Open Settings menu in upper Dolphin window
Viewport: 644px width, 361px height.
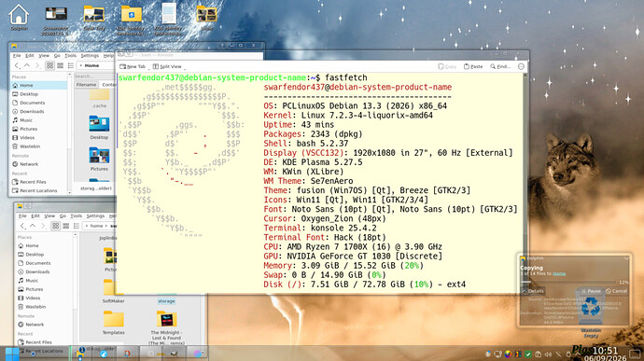click(x=90, y=55)
